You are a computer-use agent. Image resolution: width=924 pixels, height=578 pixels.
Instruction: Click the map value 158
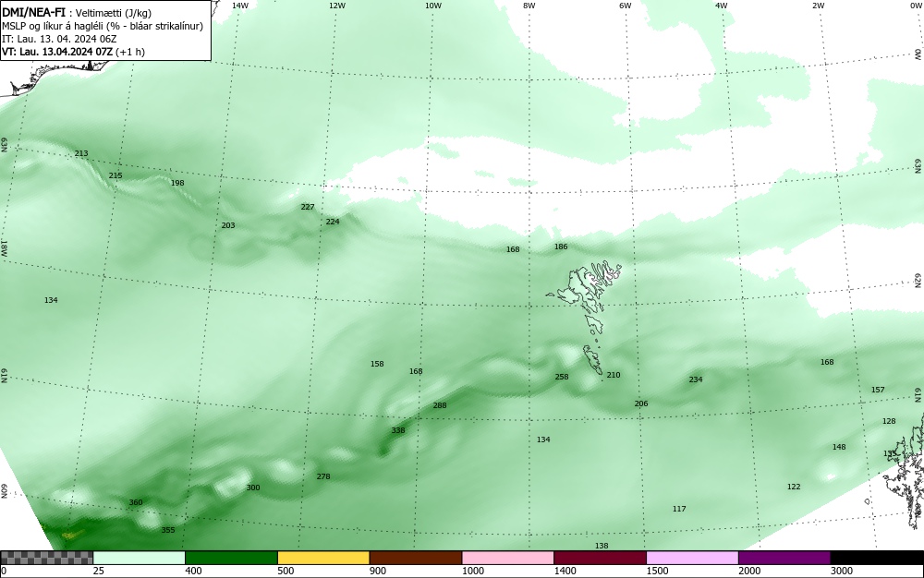[377, 364]
